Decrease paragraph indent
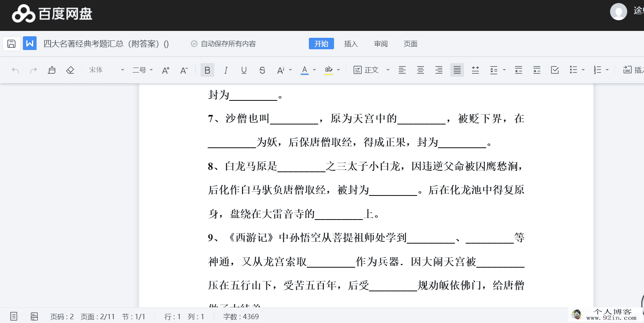Viewport: 644px width, 323px height. point(519,70)
